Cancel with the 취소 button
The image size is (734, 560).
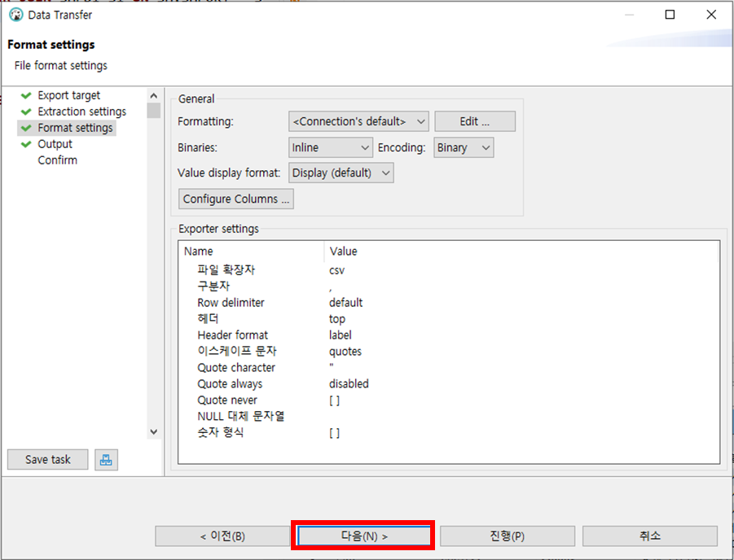(650, 536)
